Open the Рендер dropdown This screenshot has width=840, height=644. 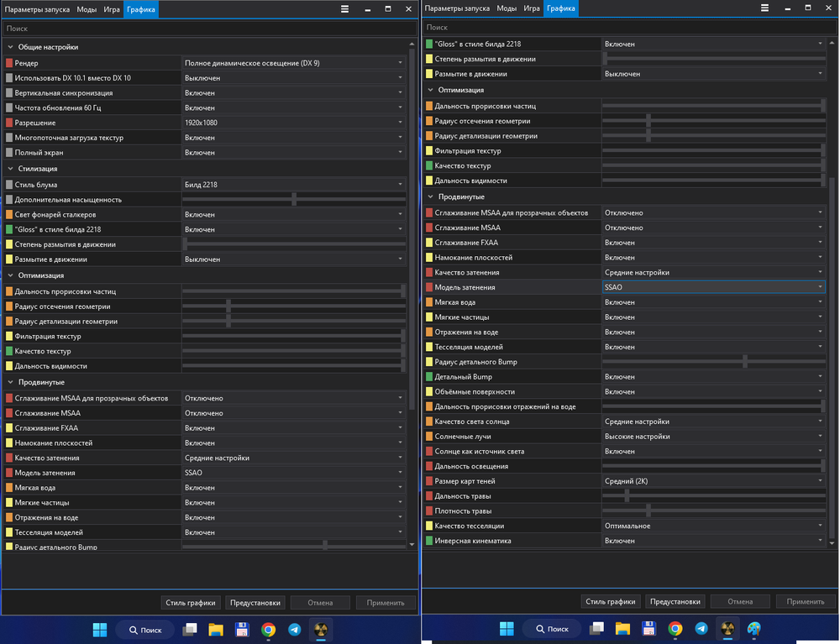coord(294,63)
